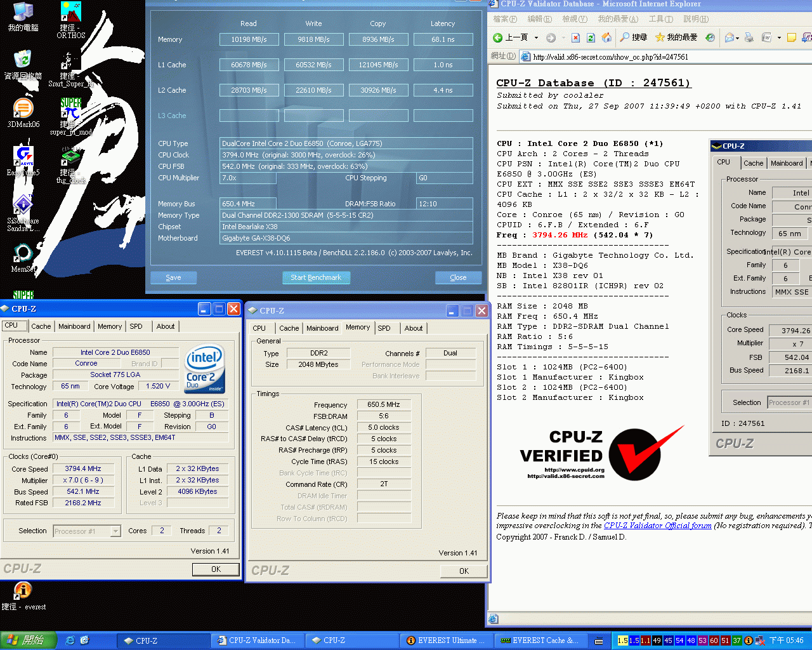
Task: Switch to SPD tab in middle CPU-Z window
Action: point(384,328)
